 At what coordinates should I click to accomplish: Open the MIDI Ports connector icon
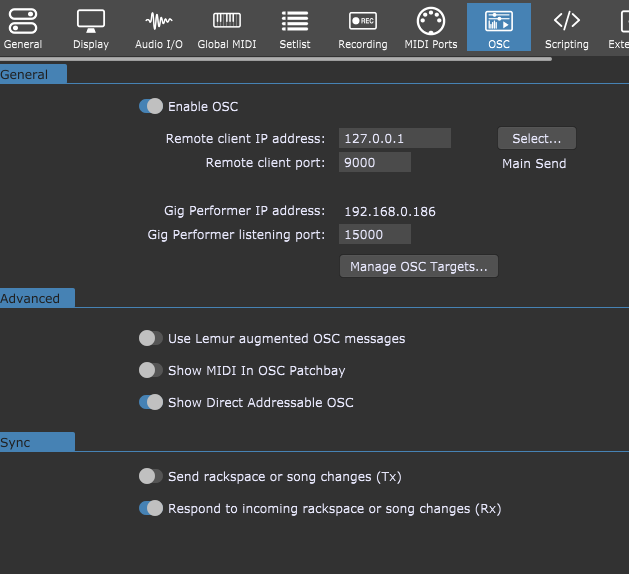[x=429, y=20]
